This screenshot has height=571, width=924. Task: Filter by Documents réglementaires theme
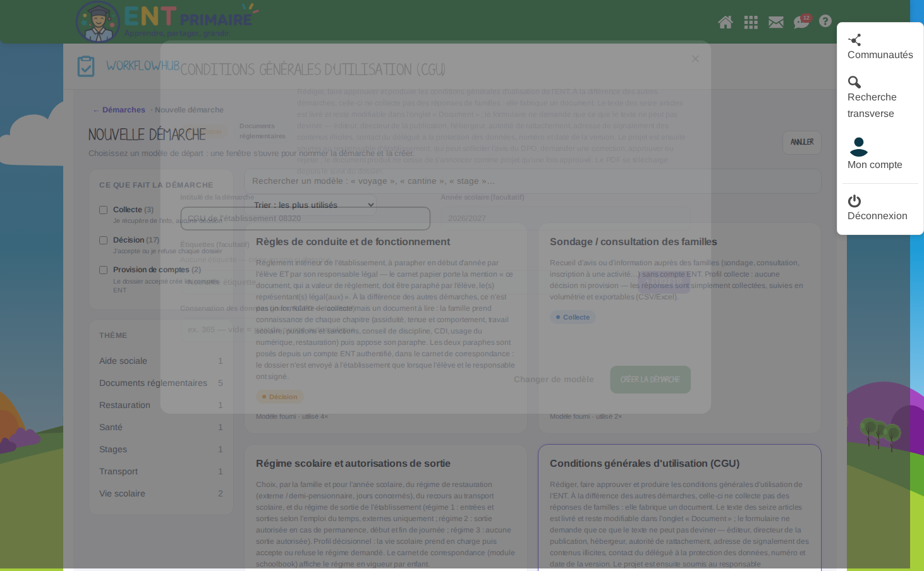pyautogui.click(x=161, y=383)
